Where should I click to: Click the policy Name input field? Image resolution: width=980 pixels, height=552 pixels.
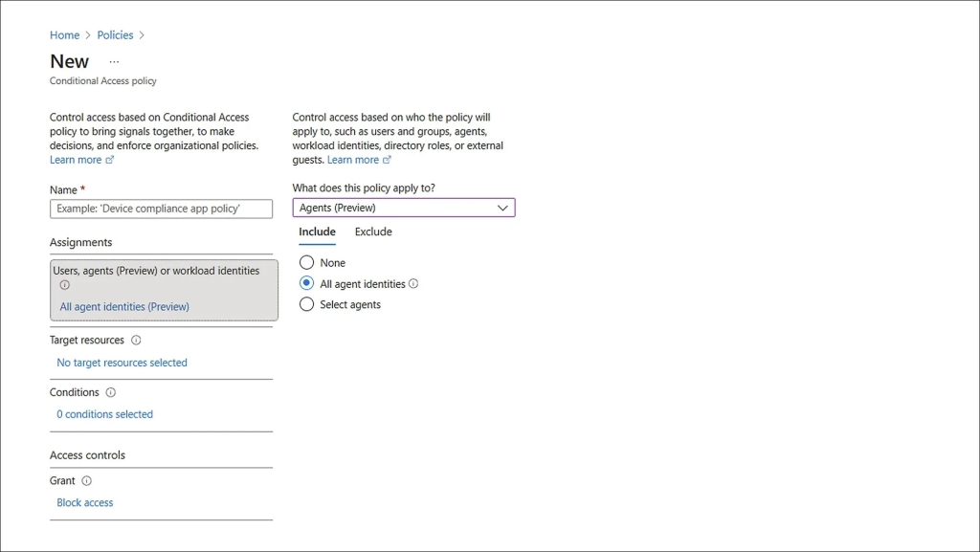(x=161, y=208)
